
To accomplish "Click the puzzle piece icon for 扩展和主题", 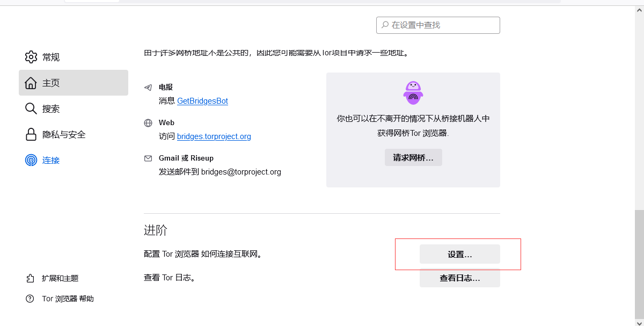I will pyautogui.click(x=30, y=278).
